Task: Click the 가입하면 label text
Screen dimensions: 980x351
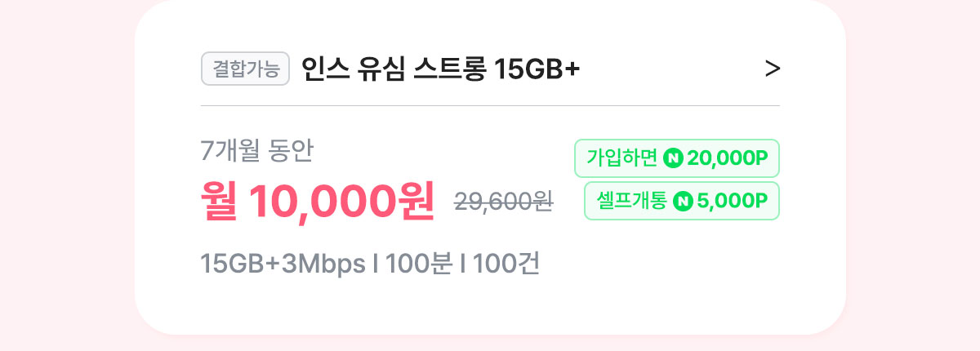Action: tap(621, 158)
